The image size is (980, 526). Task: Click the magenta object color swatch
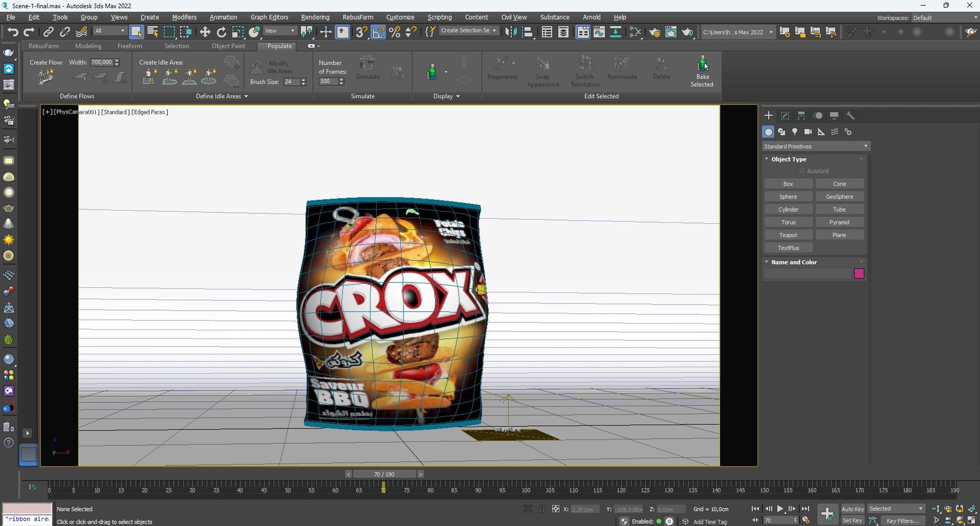859,274
